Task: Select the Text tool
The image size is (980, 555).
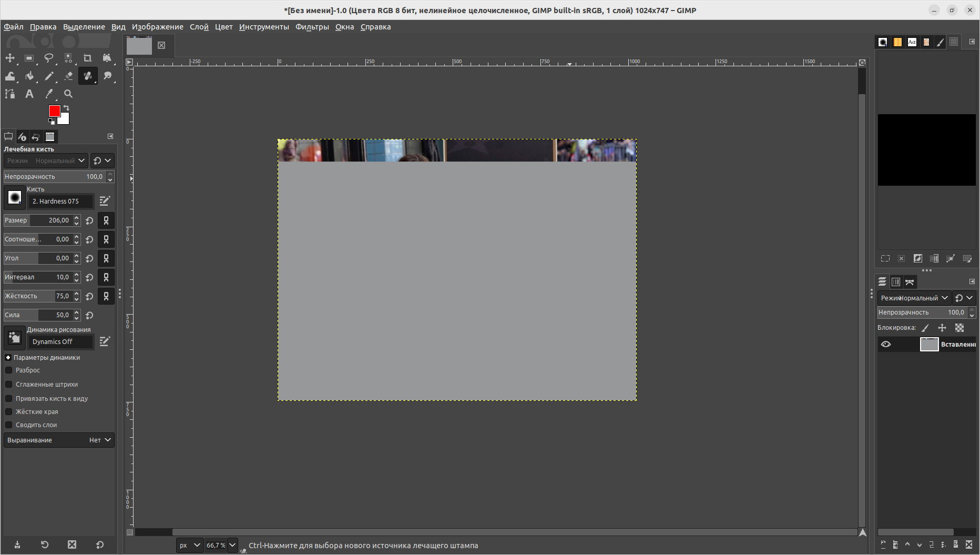Action: [x=29, y=94]
